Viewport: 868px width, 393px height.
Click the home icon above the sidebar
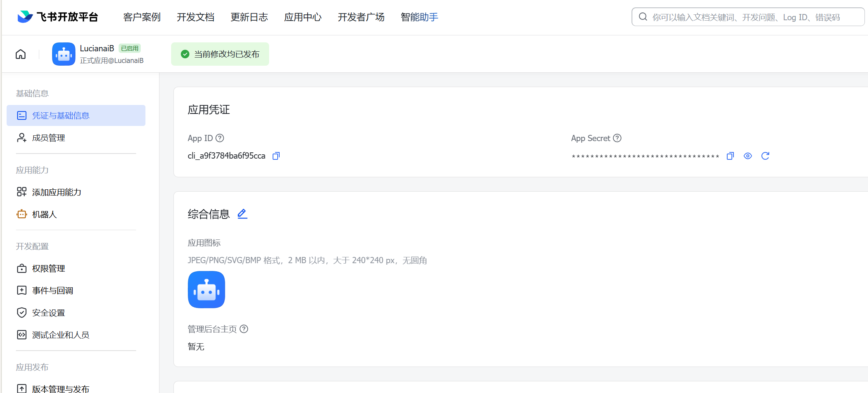[20, 54]
